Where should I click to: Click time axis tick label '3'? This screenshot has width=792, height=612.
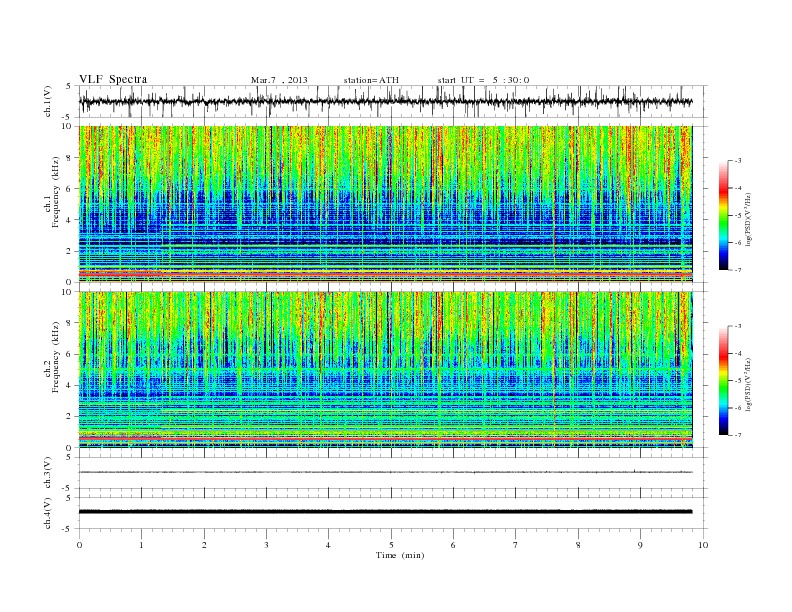(x=266, y=545)
